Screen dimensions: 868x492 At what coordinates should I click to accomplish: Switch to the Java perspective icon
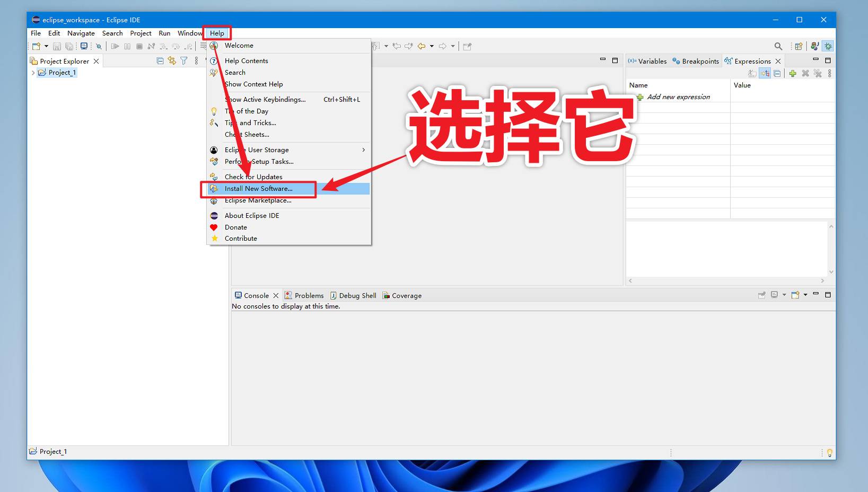pos(815,46)
